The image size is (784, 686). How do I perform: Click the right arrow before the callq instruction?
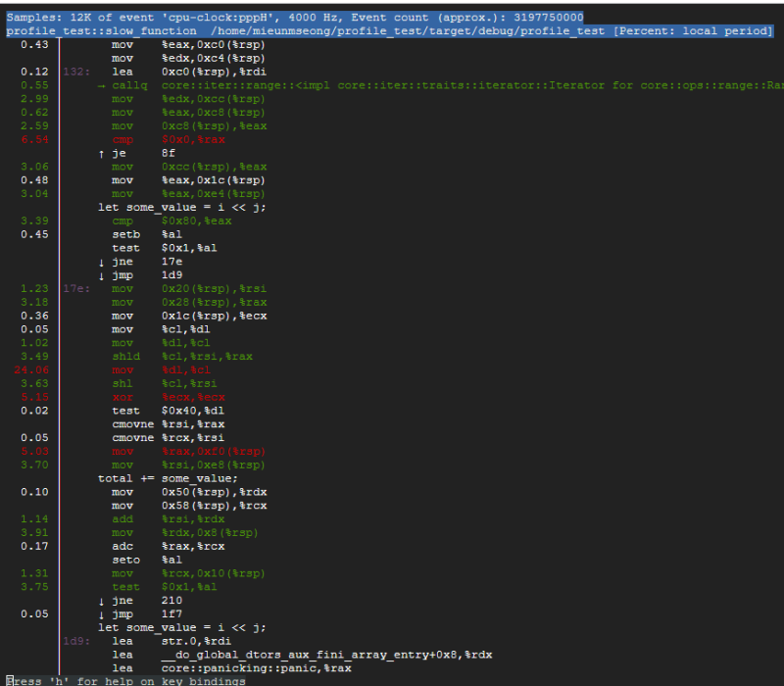coord(102,85)
